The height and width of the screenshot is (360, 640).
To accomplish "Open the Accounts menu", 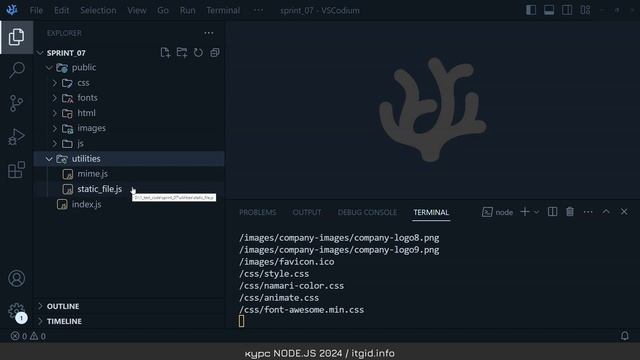I will tap(16, 278).
